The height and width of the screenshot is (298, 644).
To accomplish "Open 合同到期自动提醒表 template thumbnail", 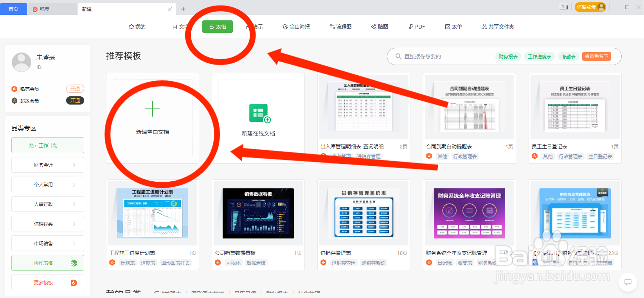I will click(x=470, y=107).
